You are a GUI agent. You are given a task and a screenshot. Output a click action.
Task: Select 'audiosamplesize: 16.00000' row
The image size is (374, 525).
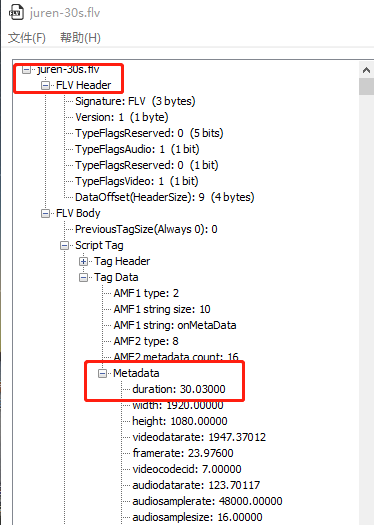198,517
